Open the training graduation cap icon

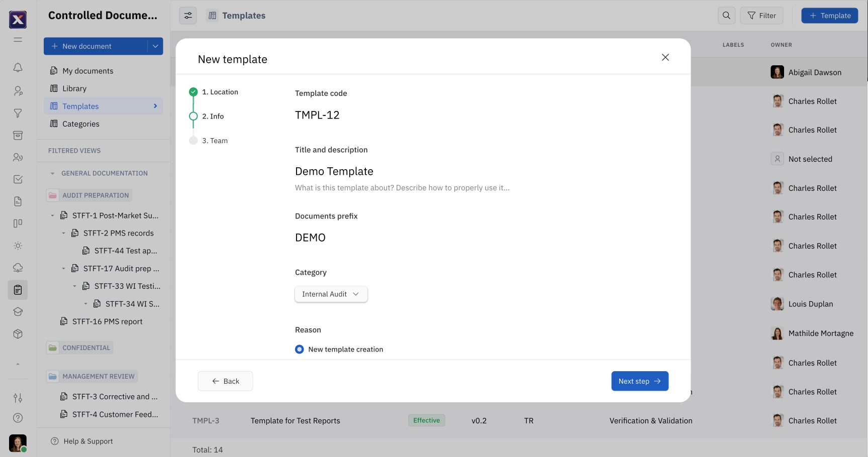18,311
